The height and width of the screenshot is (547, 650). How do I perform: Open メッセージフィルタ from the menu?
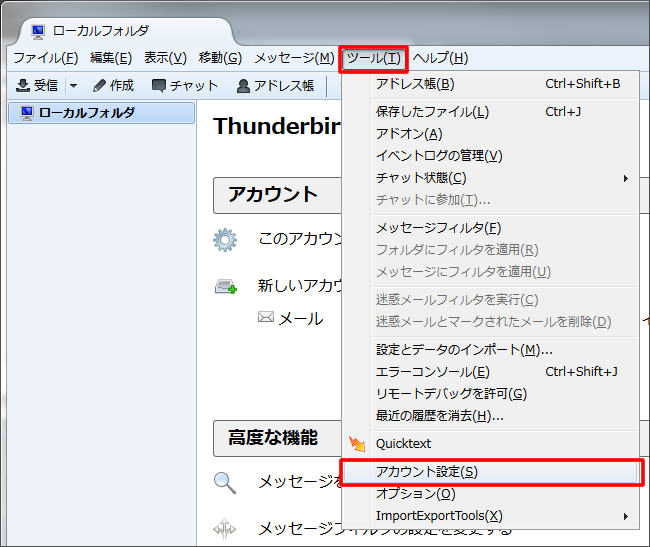(438, 228)
